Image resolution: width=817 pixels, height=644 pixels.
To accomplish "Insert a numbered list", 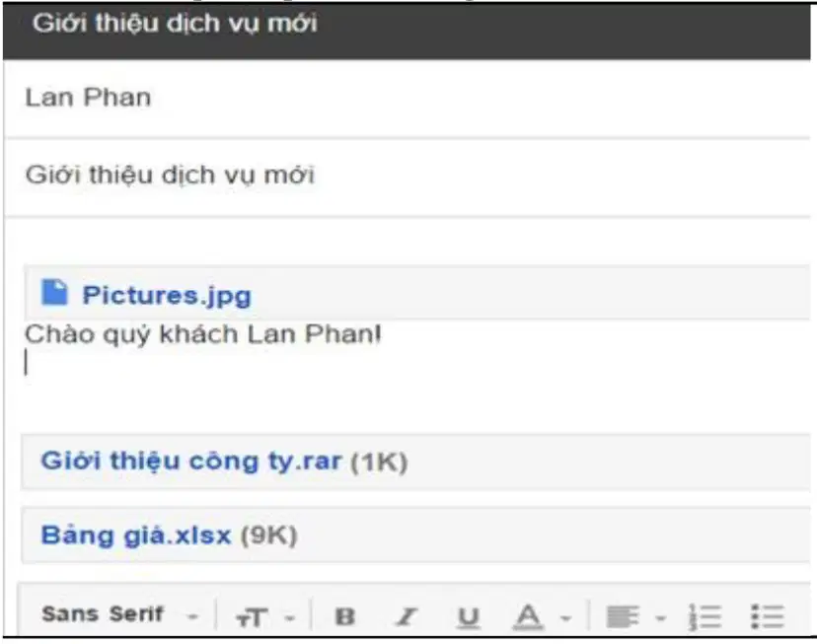I will coord(705,617).
